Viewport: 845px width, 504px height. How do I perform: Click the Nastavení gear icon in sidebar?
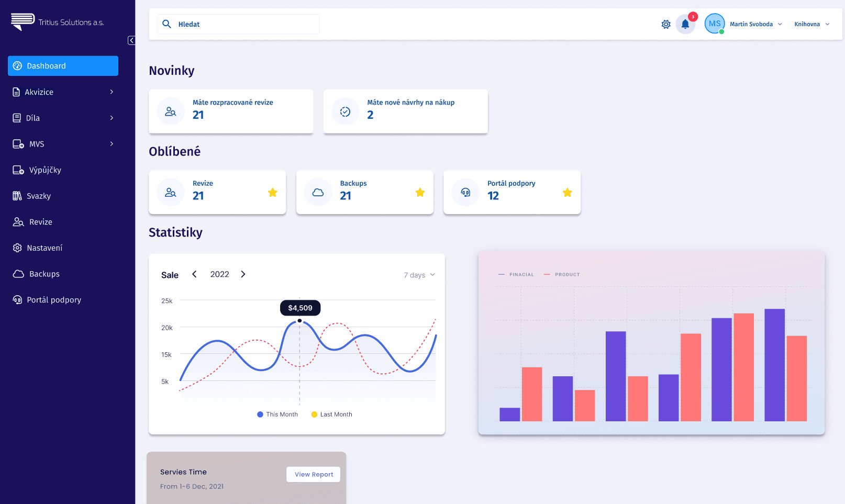click(17, 248)
